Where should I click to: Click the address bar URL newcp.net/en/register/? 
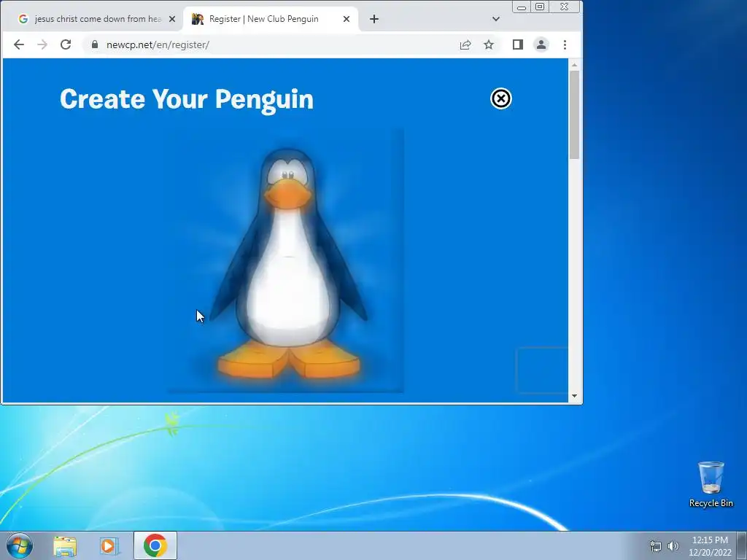pos(158,44)
